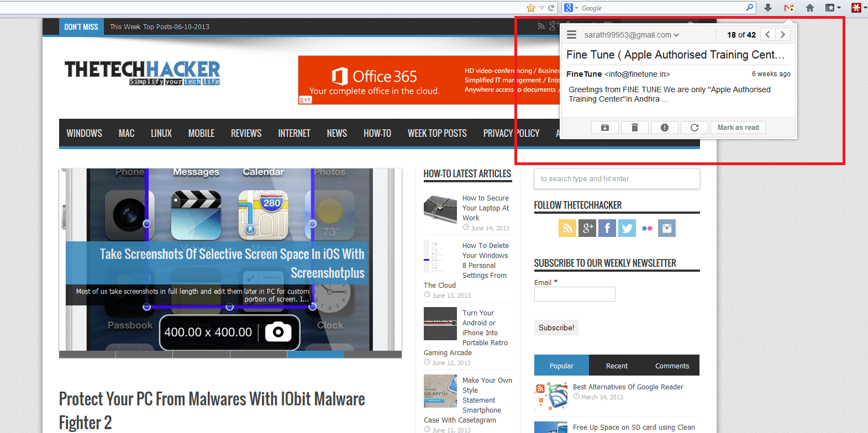The image size is (868, 433).
Task: Show the next email in Gmail popup
Action: 782,34
